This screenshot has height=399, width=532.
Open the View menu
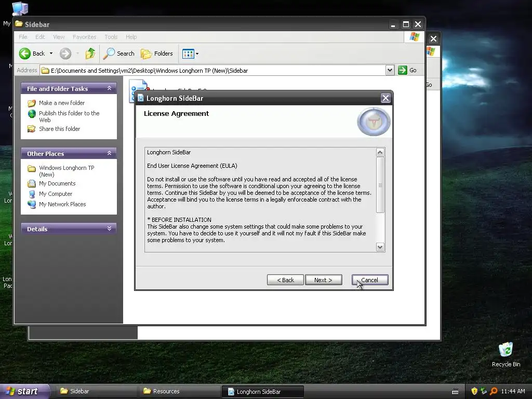[x=59, y=37]
